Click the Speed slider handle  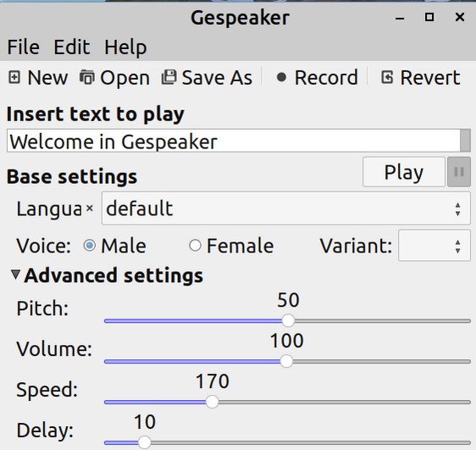pos(212,402)
